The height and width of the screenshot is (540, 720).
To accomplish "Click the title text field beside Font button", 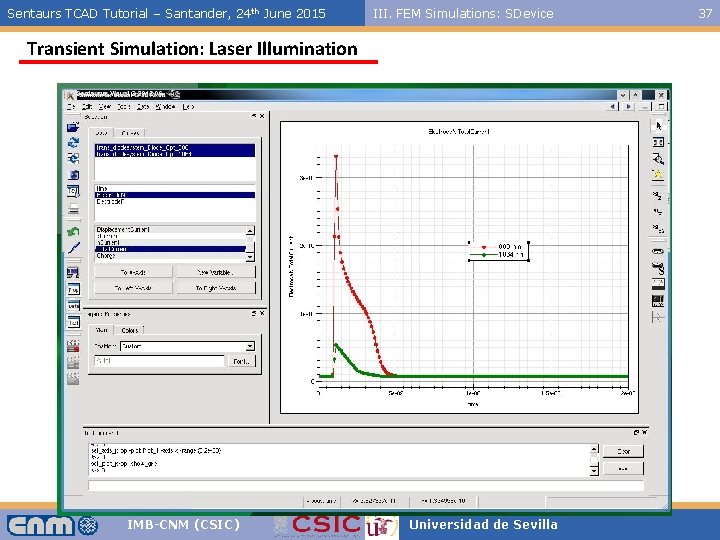I will (159, 361).
